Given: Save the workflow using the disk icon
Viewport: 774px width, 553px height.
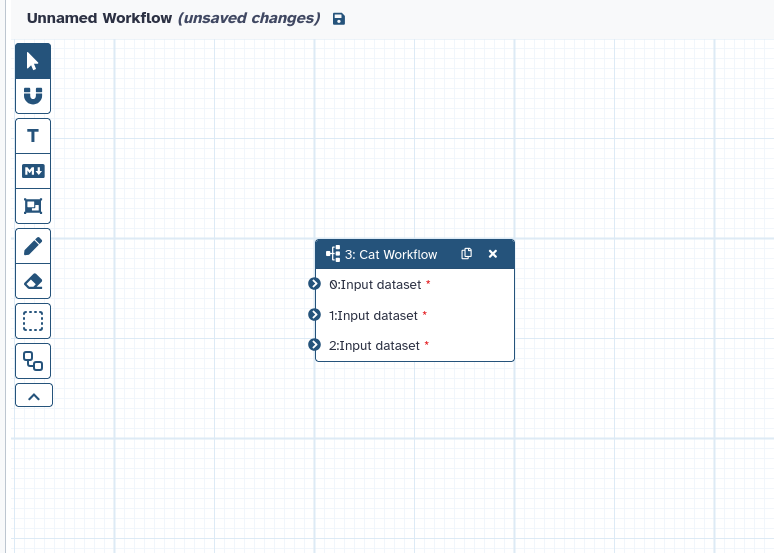Looking at the screenshot, I should 338,19.
